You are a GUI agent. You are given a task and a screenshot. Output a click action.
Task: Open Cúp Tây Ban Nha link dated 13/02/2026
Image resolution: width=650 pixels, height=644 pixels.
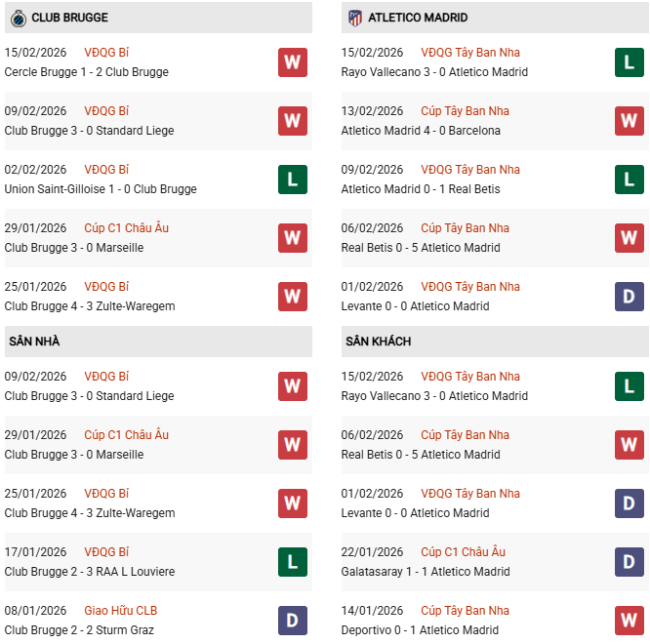[465, 111]
